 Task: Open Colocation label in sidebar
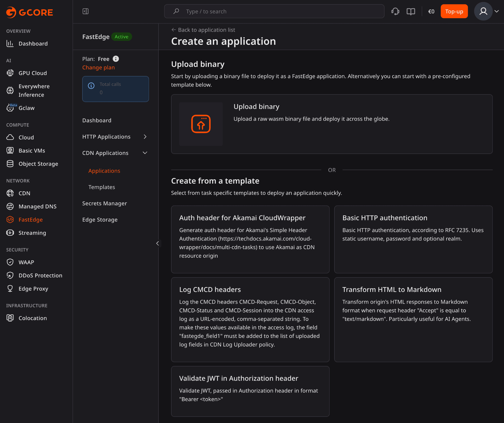click(33, 318)
